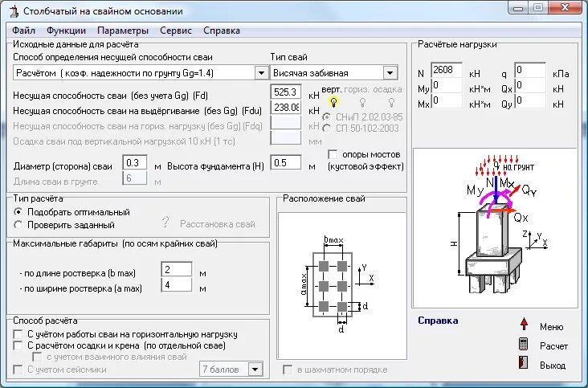The image size is (588, 388).
Task: Click the гориз. light bulb icon
Action: [362, 102]
